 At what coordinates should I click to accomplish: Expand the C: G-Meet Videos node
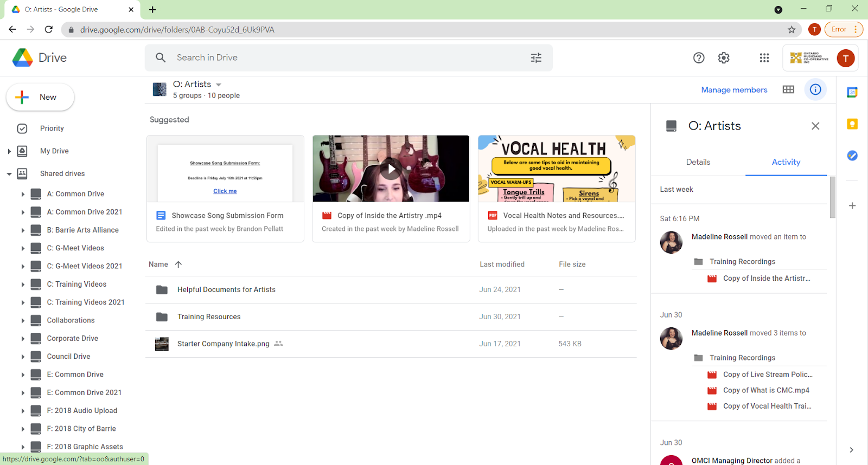(23, 248)
